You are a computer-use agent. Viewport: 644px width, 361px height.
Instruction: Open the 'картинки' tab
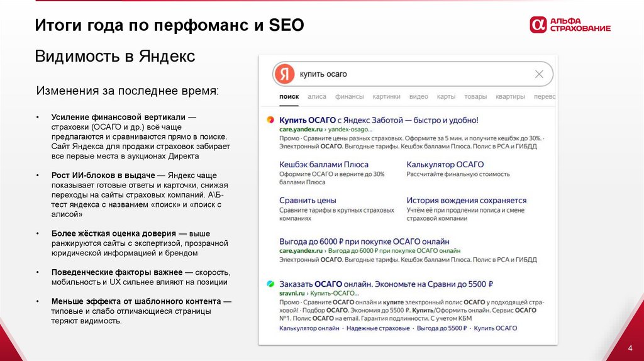(x=386, y=96)
